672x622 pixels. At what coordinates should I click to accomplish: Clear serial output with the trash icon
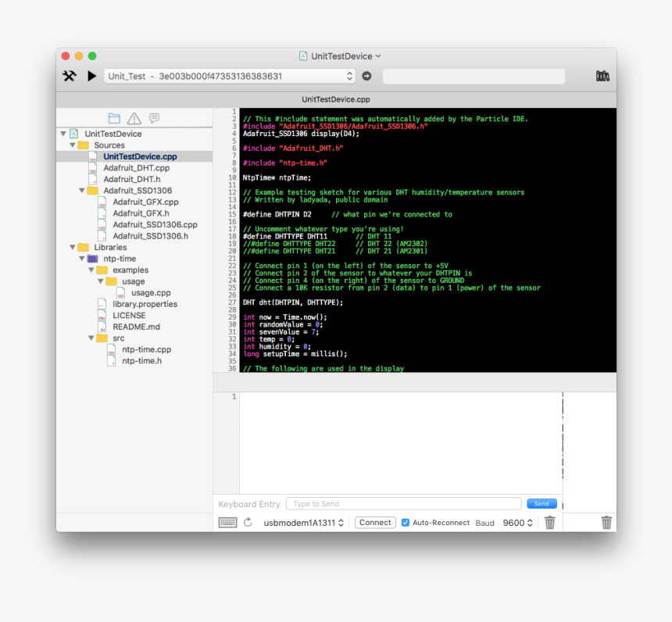[x=549, y=522]
